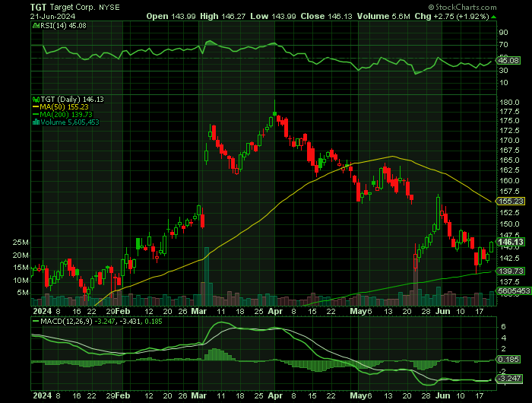The height and width of the screenshot is (403, 532).
Task: Click the MACD axis level 6
Action: [x=503, y=327]
